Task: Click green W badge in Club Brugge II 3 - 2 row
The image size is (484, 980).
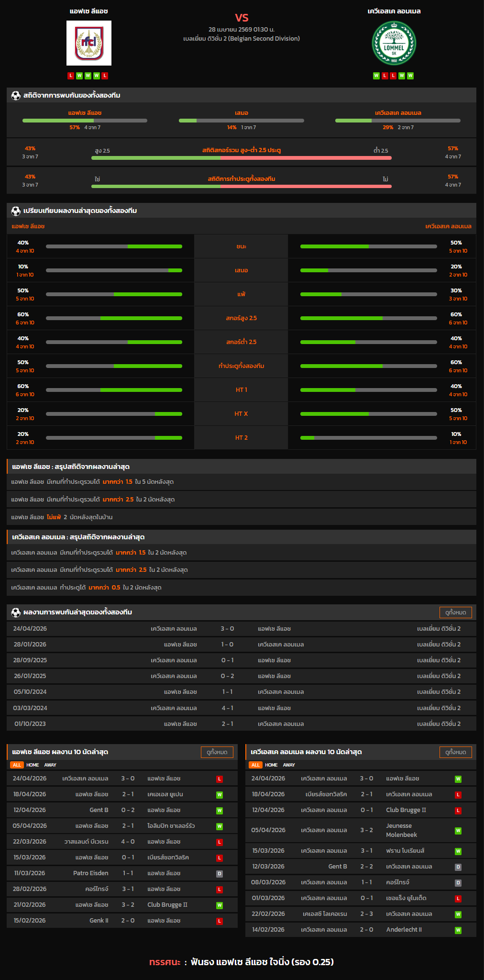Action: click(220, 905)
